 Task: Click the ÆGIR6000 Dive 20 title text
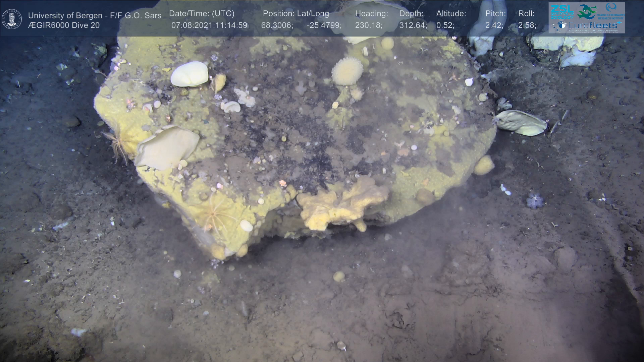(64, 25)
